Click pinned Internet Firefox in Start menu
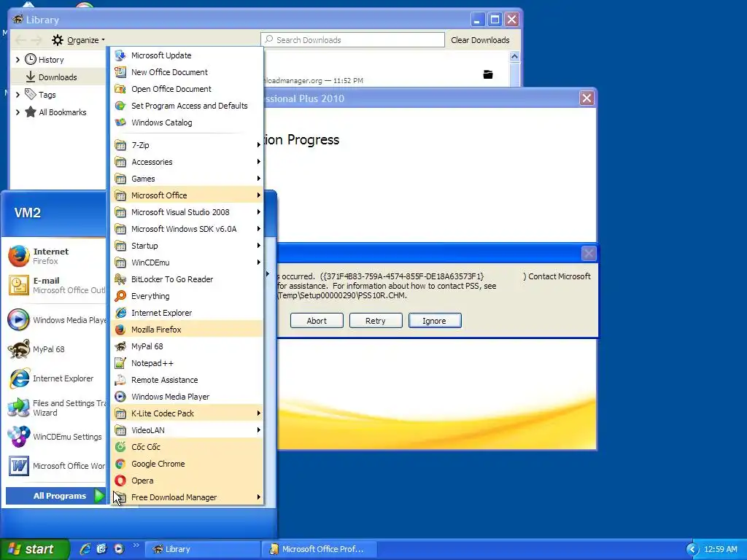This screenshot has height=560, width=747. 56,256
